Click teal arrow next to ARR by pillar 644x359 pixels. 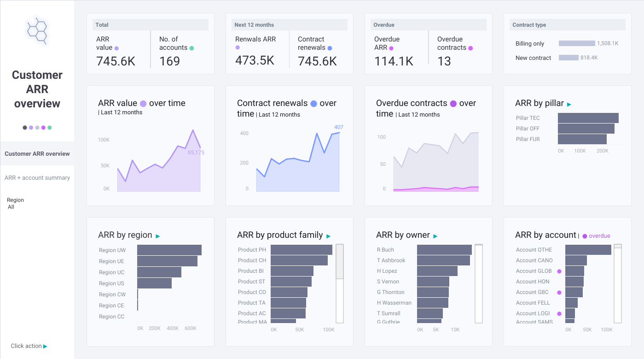pos(569,105)
